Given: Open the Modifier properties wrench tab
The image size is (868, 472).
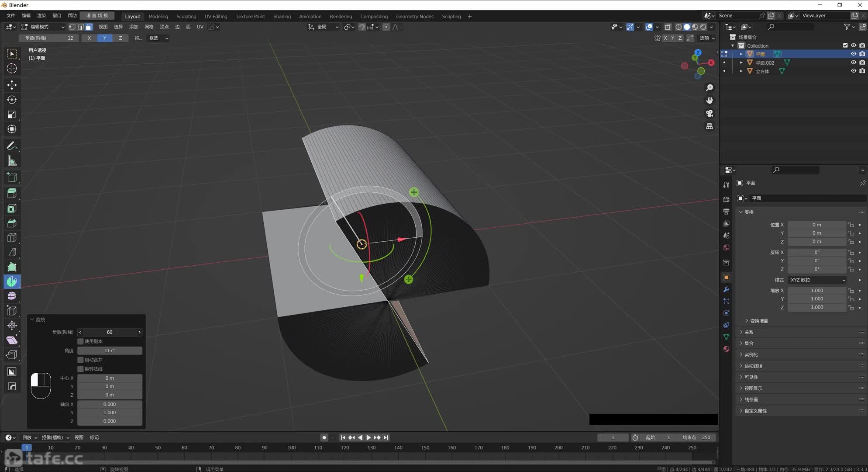Looking at the screenshot, I should [x=726, y=289].
